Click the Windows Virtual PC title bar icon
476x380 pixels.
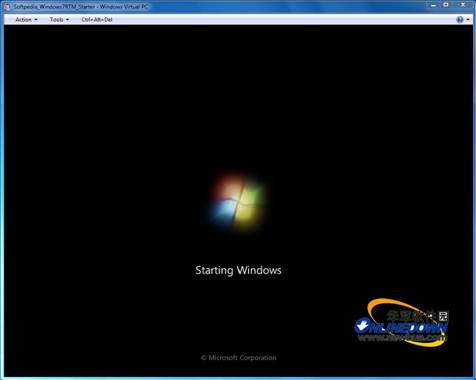[x=7, y=6]
